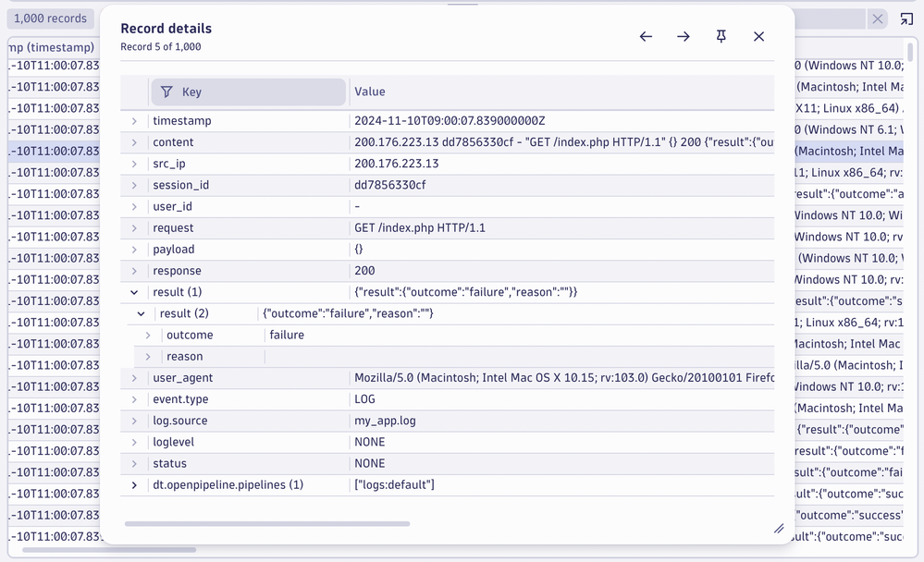The height and width of the screenshot is (562, 924).
Task: Click the Value column header
Action: (370, 92)
